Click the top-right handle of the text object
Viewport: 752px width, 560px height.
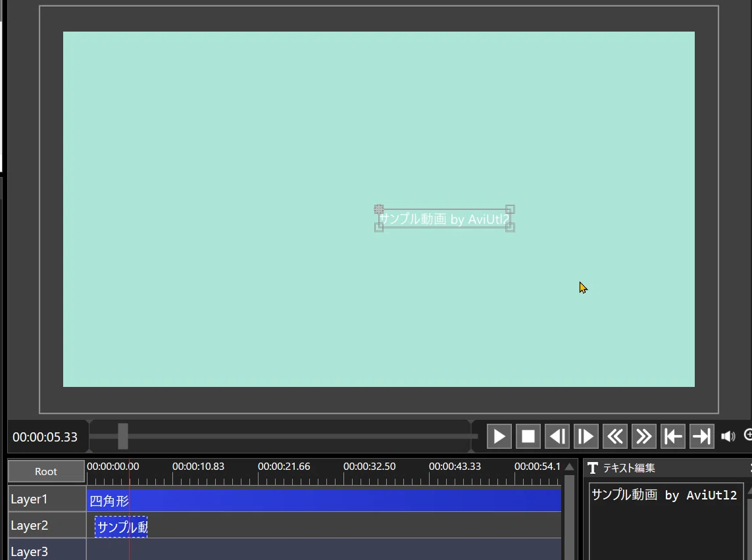pyautogui.click(x=511, y=209)
